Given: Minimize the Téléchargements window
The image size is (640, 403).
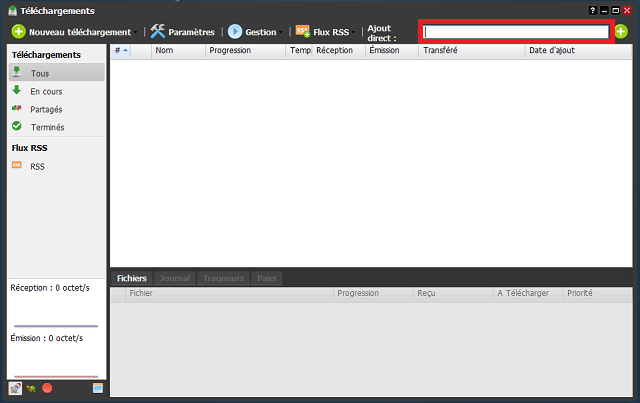Looking at the screenshot, I should [604, 11].
